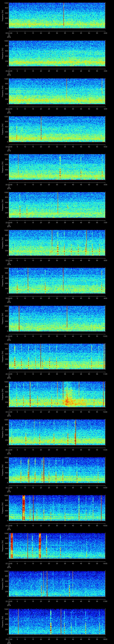Click the 22:17:00 start time label

9,639
